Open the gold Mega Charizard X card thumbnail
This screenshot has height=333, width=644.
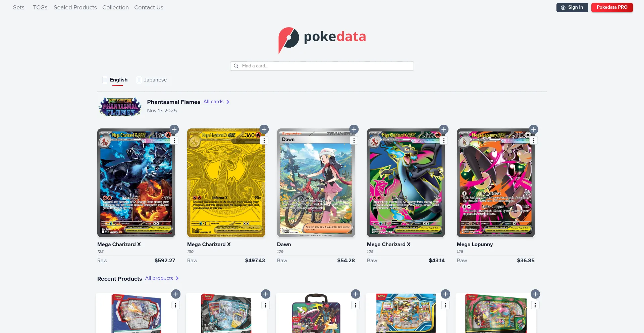coord(226,183)
